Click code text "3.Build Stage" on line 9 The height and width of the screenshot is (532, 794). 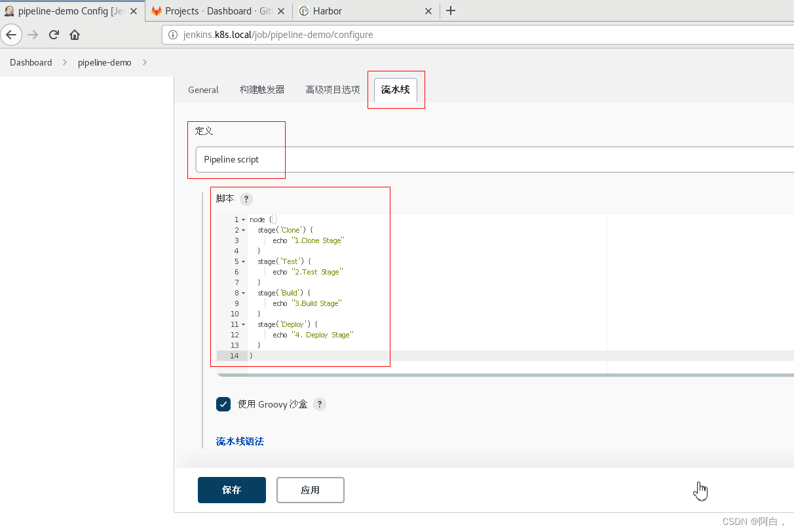(x=316, y=304)
